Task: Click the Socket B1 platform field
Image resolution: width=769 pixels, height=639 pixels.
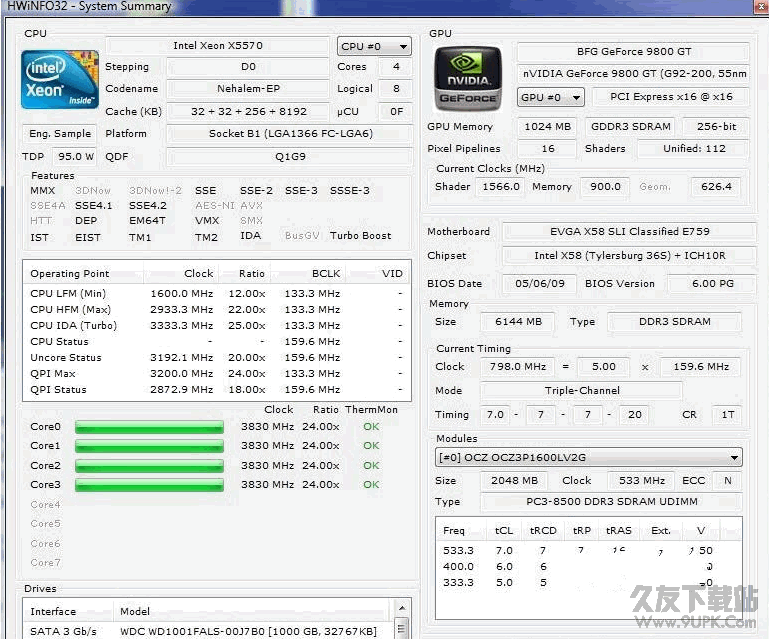Action: (x=290, y=133)
